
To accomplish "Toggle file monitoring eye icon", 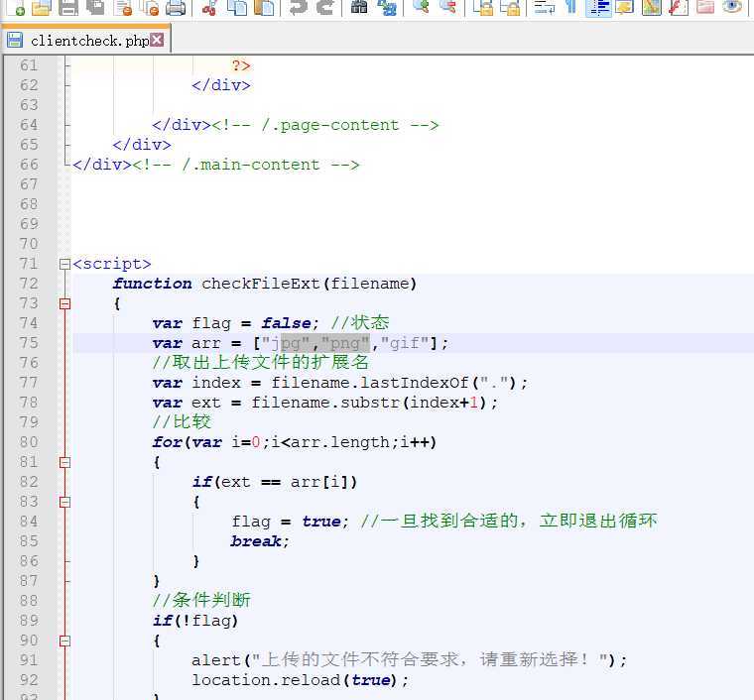I will pyautogui.click(x=732, y=7).
